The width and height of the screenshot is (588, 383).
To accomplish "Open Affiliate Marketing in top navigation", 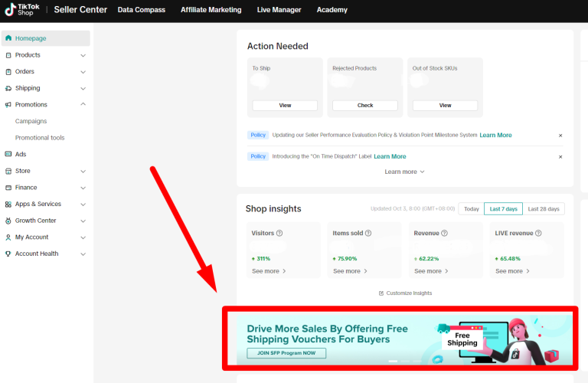I will [211, 10].
